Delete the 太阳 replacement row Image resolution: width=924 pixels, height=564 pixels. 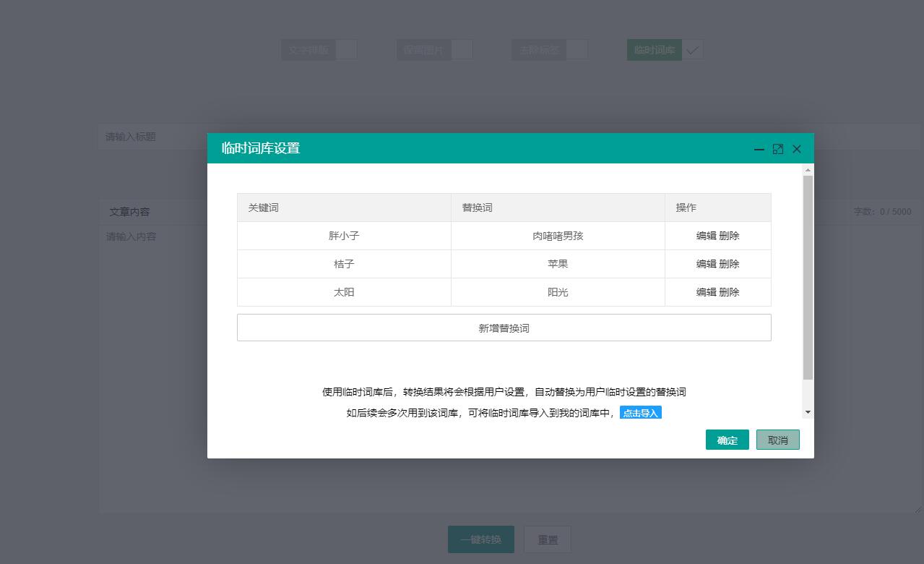pyautogui.click(x=730, y=292)
